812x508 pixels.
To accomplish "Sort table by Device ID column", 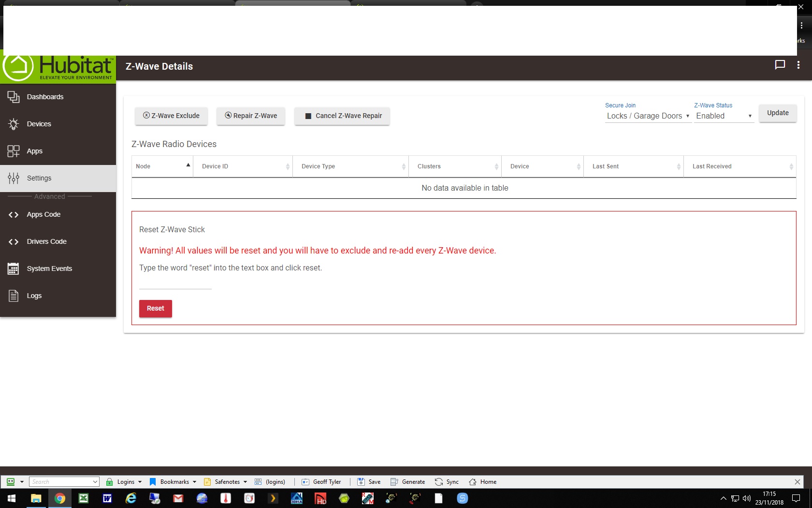I will 243,166.
